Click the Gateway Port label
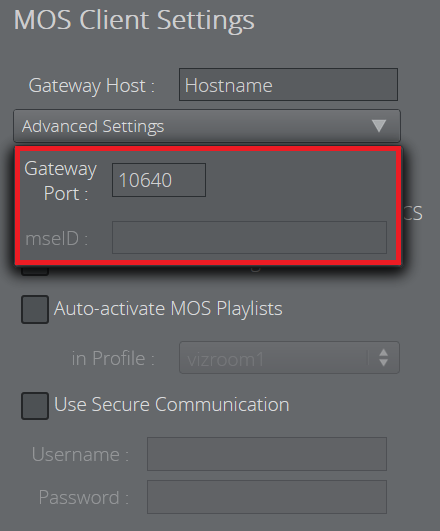 click(x=60, y=181)
